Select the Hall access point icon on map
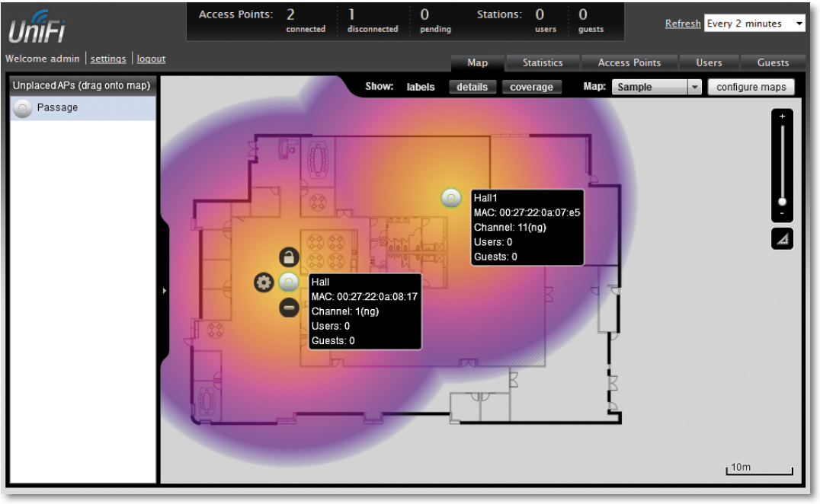The width and height of the screenshot is (820, 504). 288,282
